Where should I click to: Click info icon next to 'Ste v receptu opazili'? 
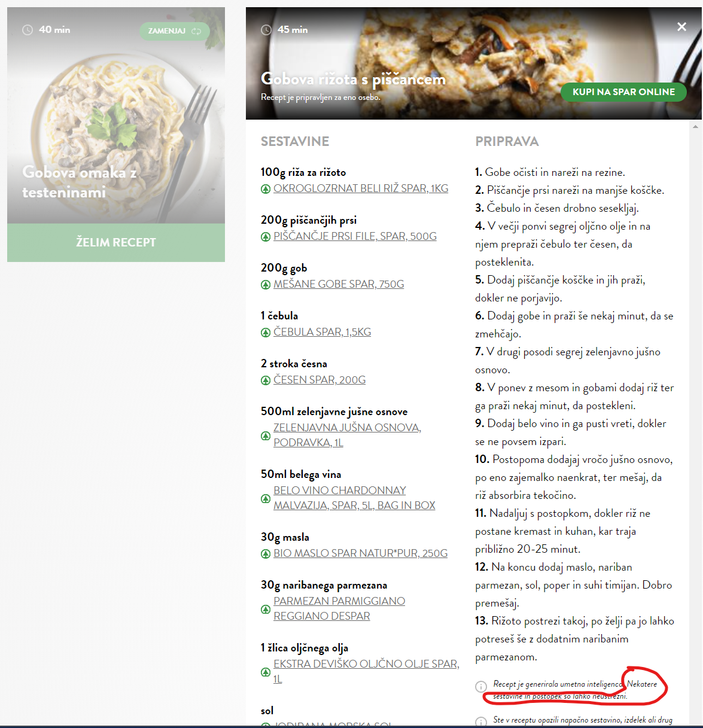tap(481, 722)
